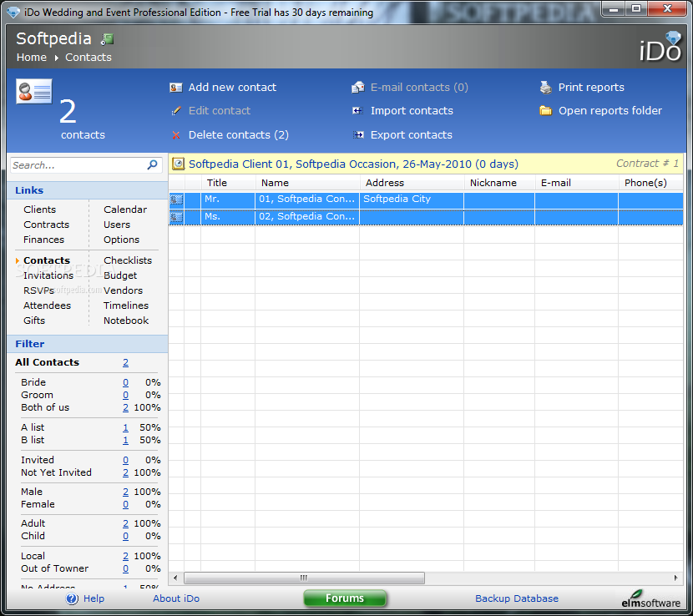The width and height of the screenshot is (693, 616).
Task: Open the Checklists link
Action: click(128, 260)
